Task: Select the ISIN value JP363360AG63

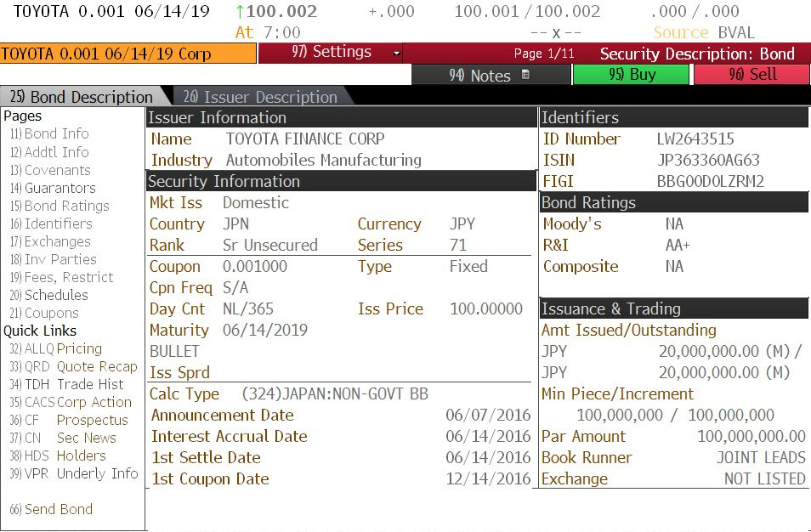Action: coord(708,161)
